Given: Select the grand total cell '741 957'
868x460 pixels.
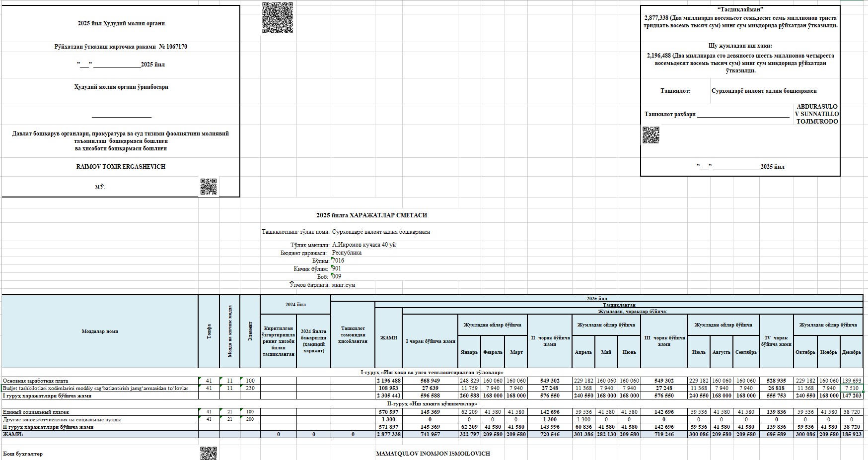Looking at the screenshot, I should pos(430,434).
